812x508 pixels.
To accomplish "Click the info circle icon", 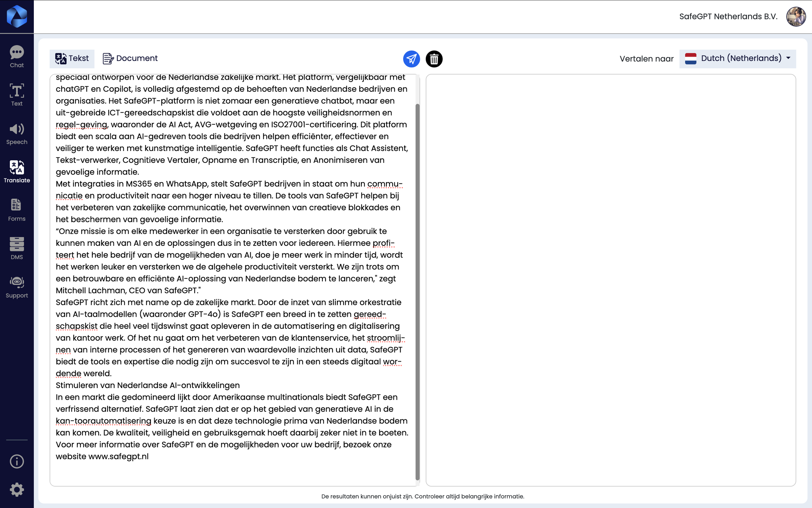I will 17,461.
